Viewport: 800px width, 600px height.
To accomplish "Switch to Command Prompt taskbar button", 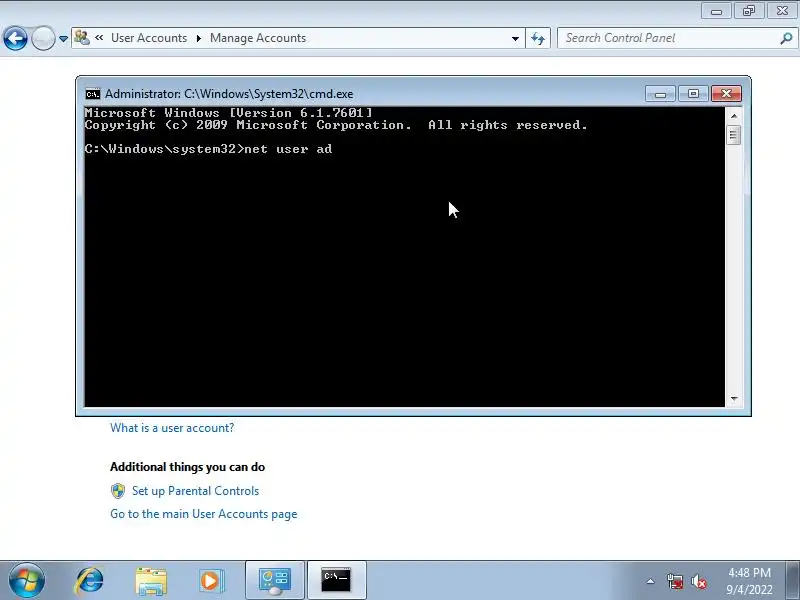I will pyautogui.click(x=336, y=581).
